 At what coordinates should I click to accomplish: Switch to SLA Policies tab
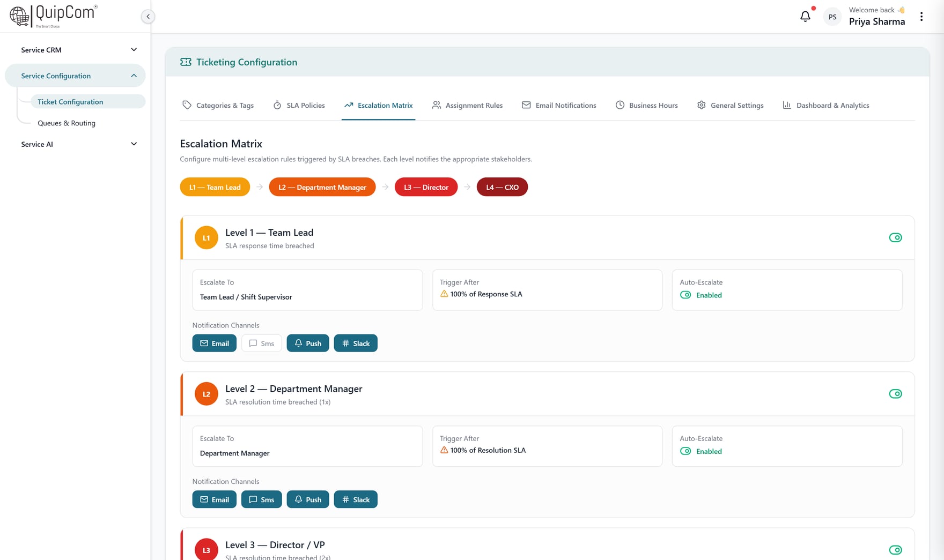(299, 105)
